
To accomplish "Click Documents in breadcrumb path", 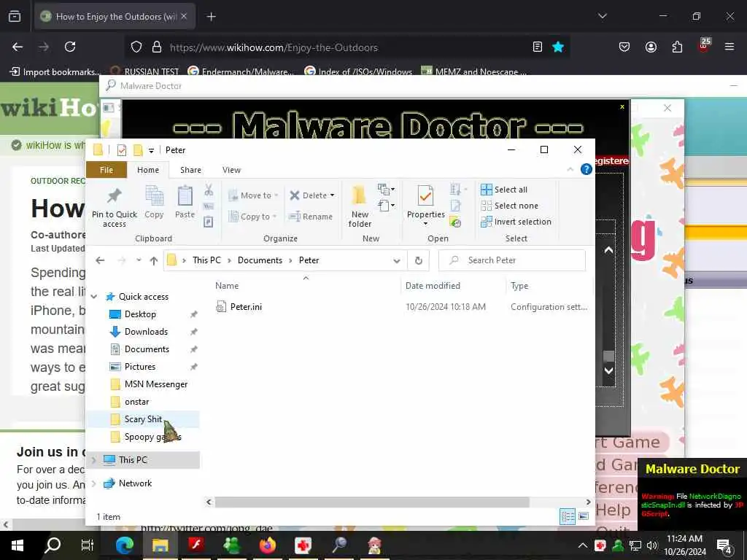I will pyautogui.click(x=260, y=260).
